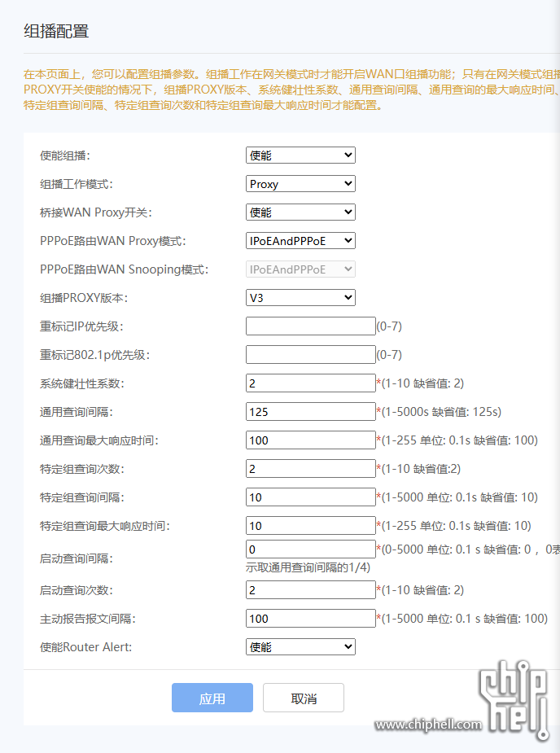Click the 使能组播 label
Screen dimensions: 560x753
pos(65,155)
